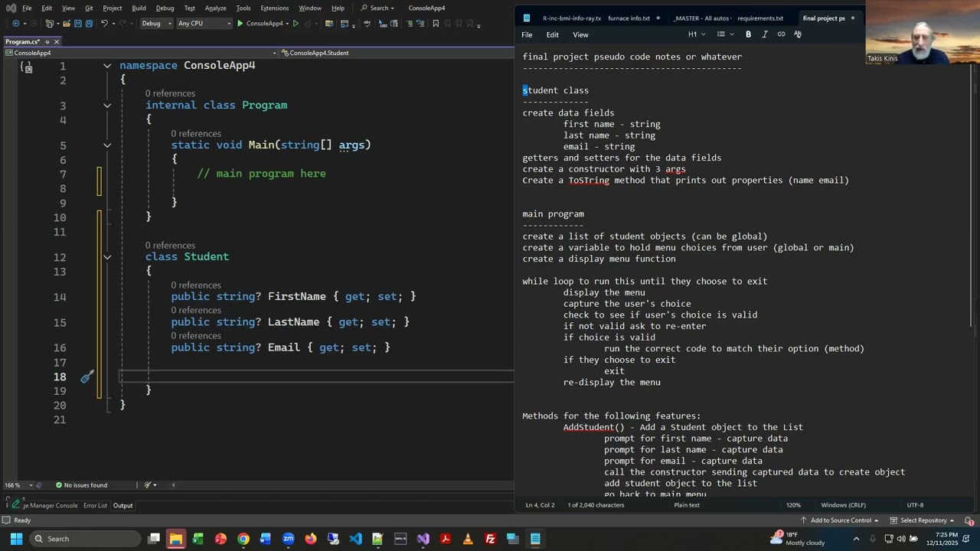Click No issues found status indicator

[81, 485]
